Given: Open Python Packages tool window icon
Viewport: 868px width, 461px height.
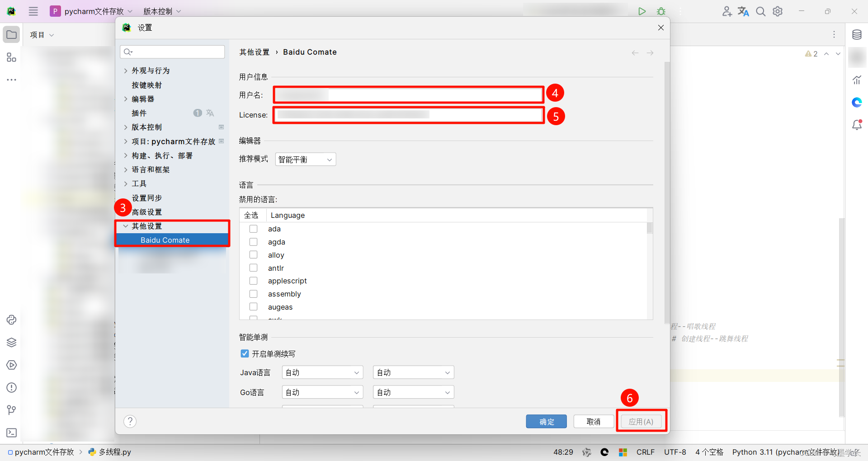Looking at the screenshot, I should (11, 320).
